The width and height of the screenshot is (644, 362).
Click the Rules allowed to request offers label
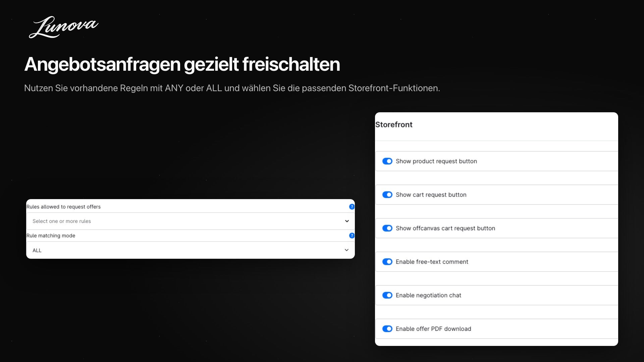tap(63, 207)
